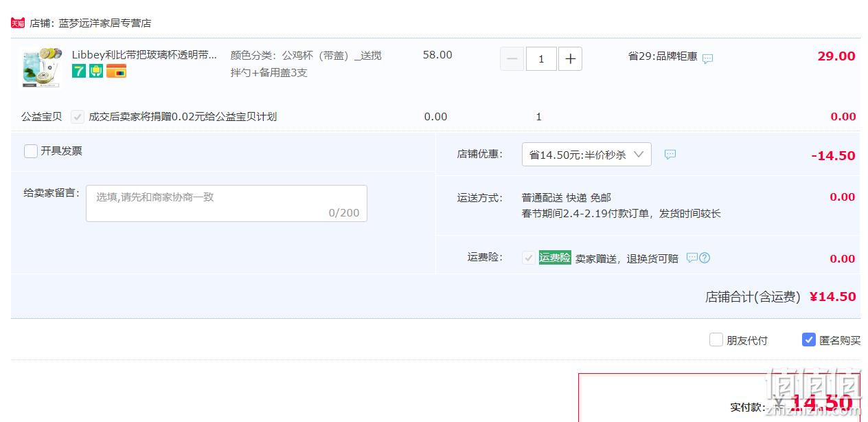The width and height of the screenshot is (868, 422).
Task: Click the 29.00 item price in red
Action: [836, 56]
